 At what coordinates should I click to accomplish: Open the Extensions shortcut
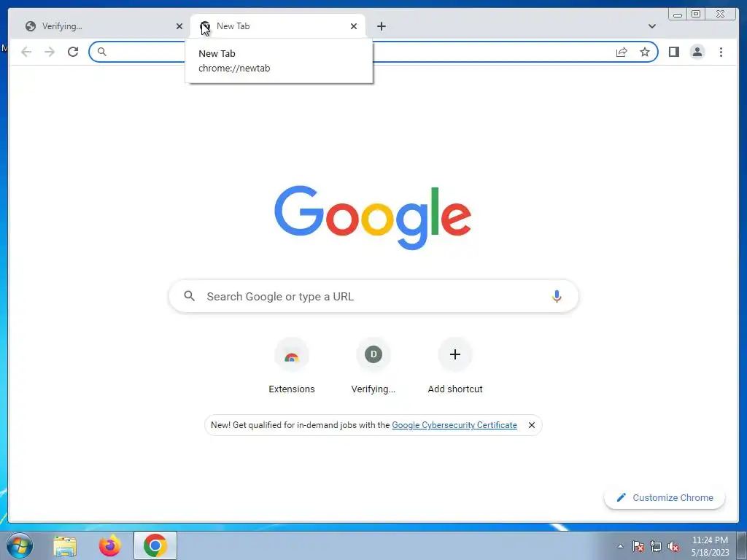292,366
